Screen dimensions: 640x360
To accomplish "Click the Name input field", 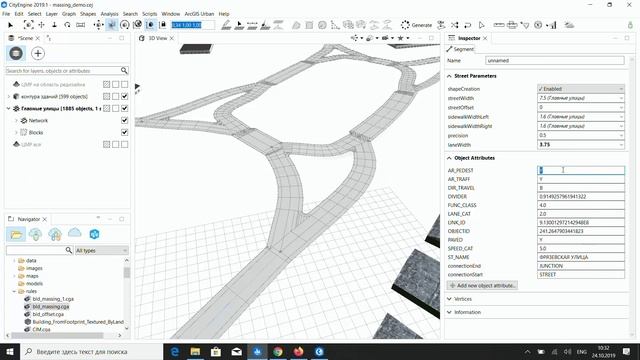I will tap(555, 60).
